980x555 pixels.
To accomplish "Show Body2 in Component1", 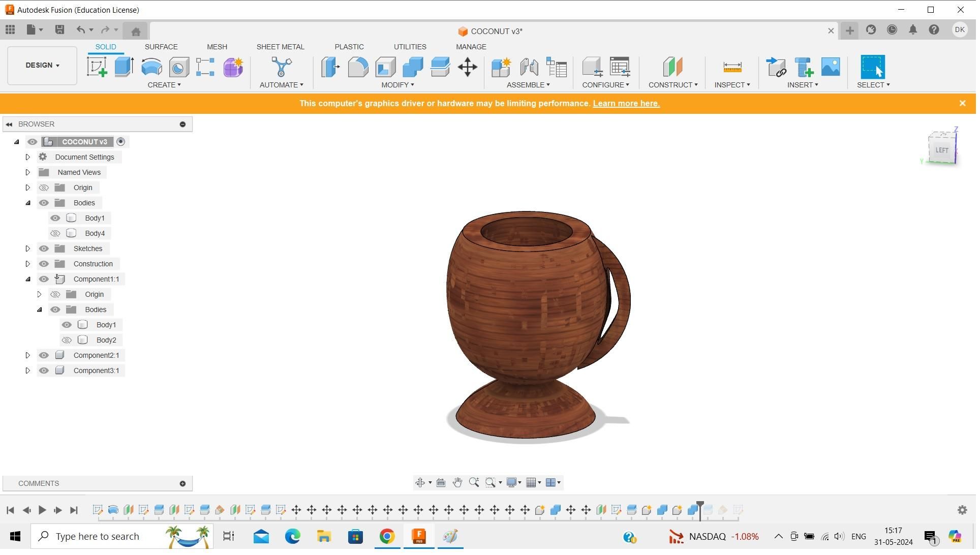I will (x=67, y=340).
